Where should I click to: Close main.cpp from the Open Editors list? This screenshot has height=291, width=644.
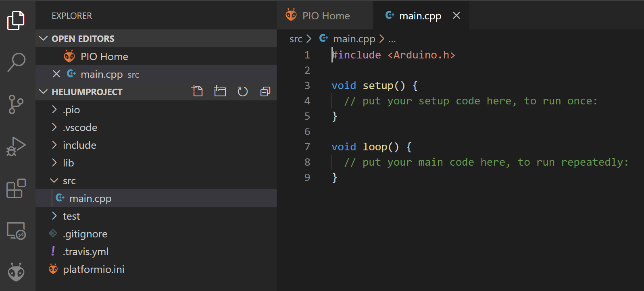click(x=56, y=74)
